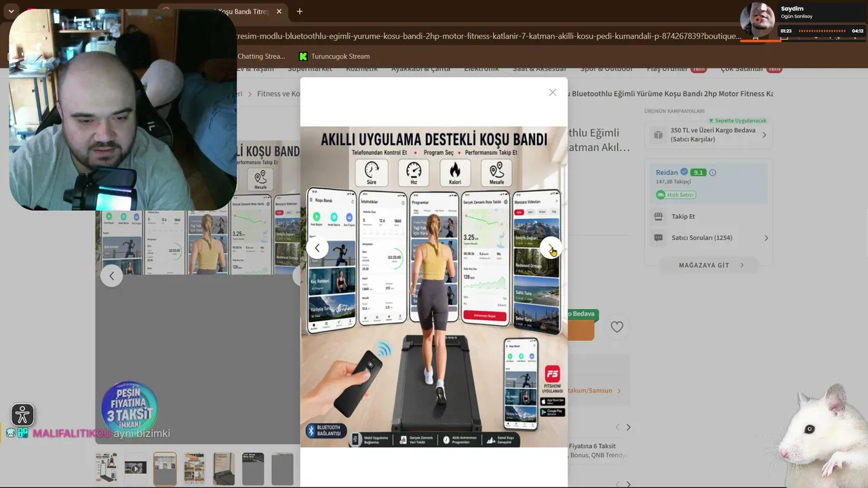Screen dimensions: 868x488
Task: Select the highlighted third product thumbnail
Action: (x=165, y=469)
